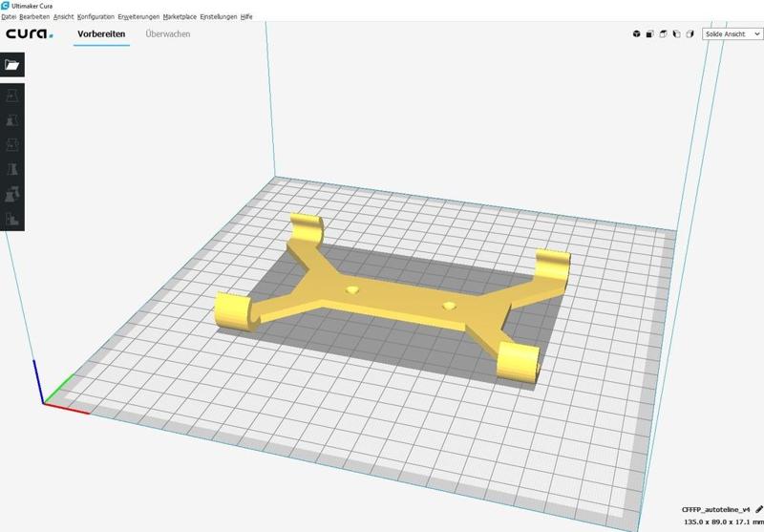Click the Ultimaker Cura title bar icon
The width and height of the screenshot is (764, 532).
[x=5, y=6]
